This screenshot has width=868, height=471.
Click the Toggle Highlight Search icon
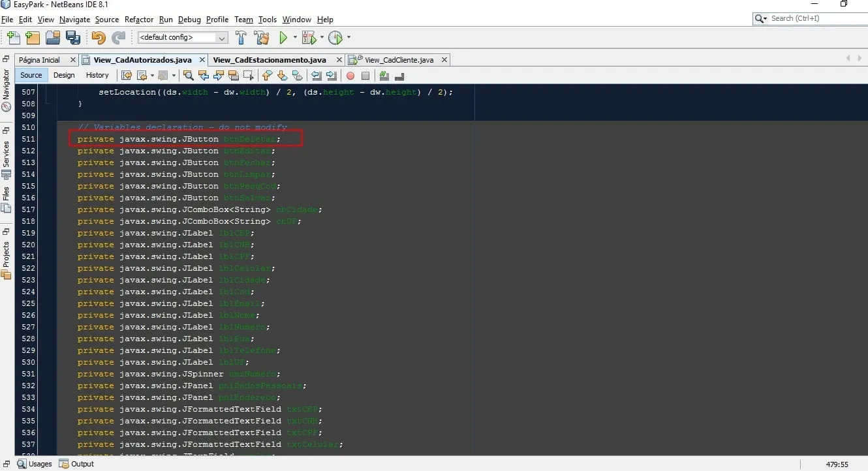pos(233,76)
